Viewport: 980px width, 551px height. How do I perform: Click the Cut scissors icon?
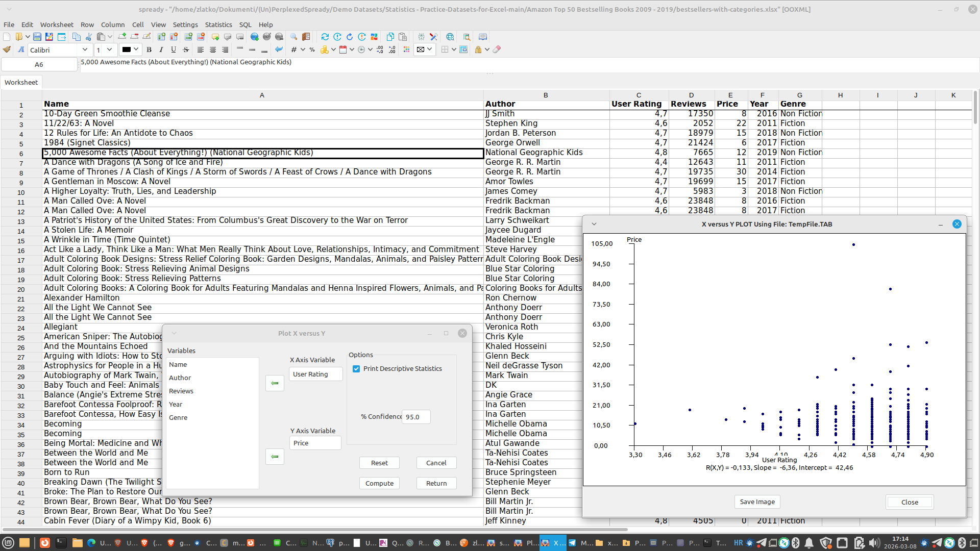coord(89,37)
